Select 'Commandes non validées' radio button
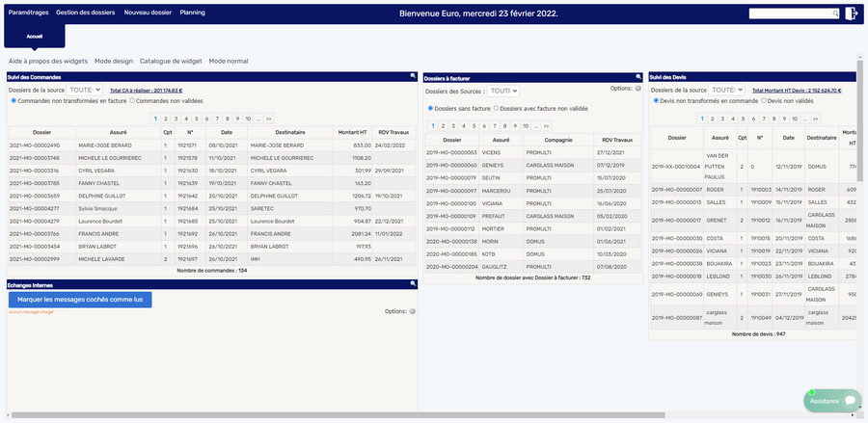 point(132,100)
